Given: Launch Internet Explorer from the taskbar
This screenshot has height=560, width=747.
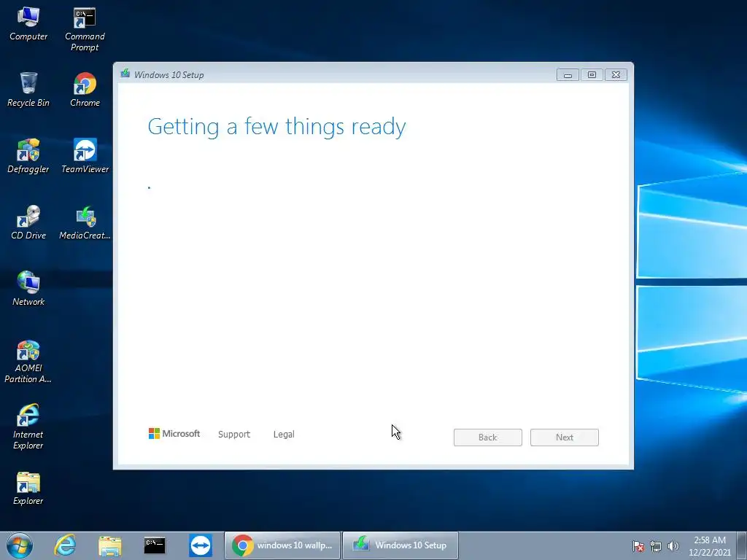Looking at the screenshot, I should 65,545.
